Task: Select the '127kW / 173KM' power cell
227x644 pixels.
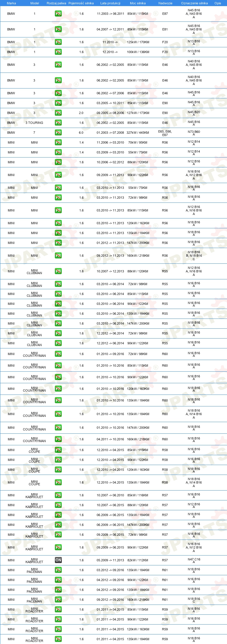Action: 138,113
